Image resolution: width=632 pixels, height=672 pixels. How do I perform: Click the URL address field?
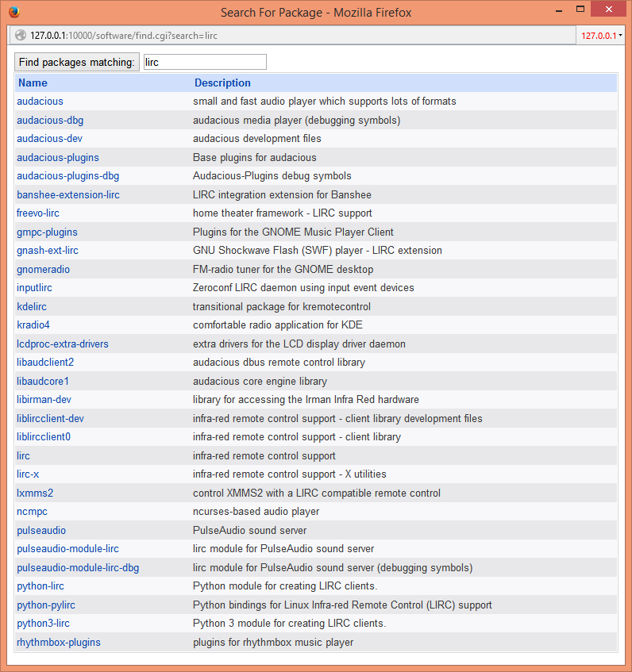coord(293,36)
